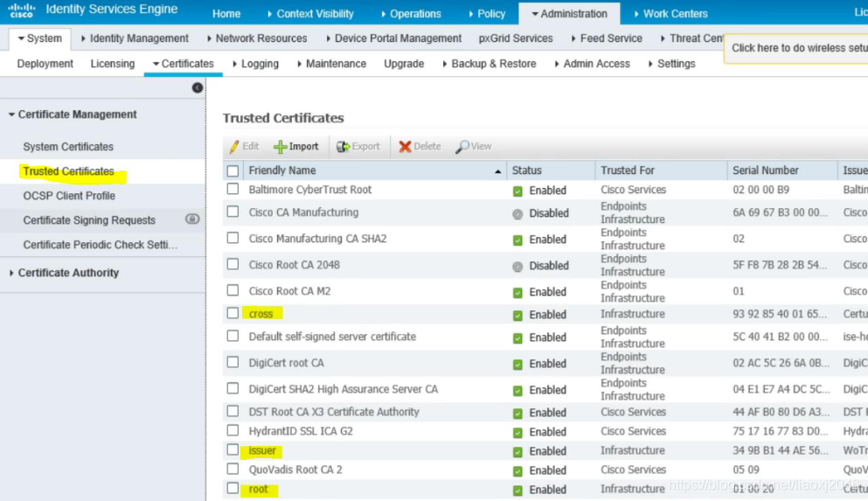Sort by the Serial Number column header
Screen dimensions: 868x501
point(765,170)
